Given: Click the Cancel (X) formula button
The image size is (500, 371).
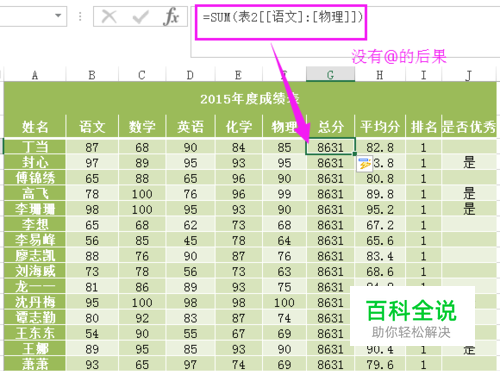Looking at the screenshot, I should pos(109,16).
